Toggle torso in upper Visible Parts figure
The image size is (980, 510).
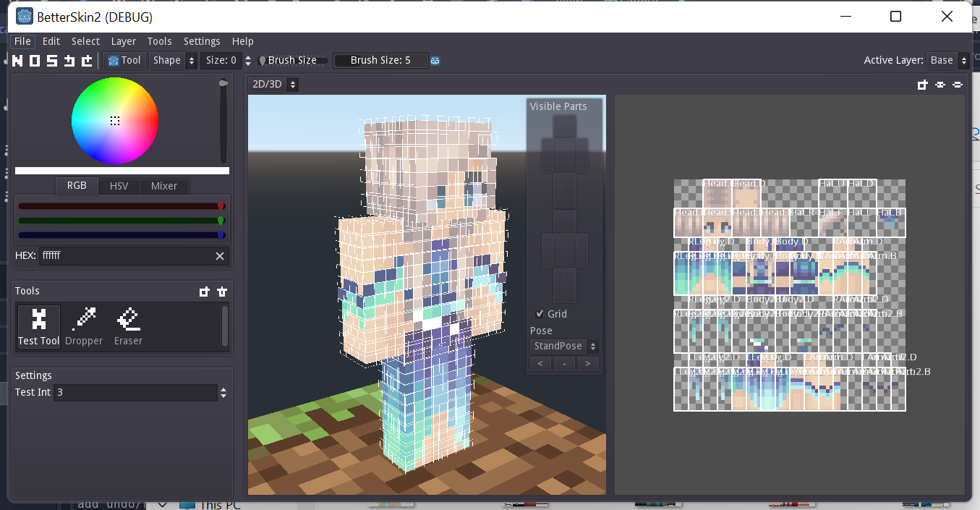(x=564, y=155)
